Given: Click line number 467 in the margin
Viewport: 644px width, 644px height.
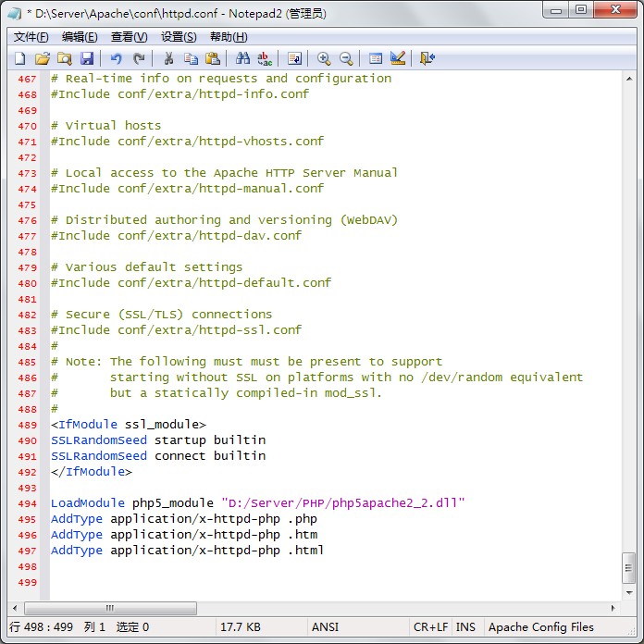Looking at the screenshot, I should coord(27,79).
